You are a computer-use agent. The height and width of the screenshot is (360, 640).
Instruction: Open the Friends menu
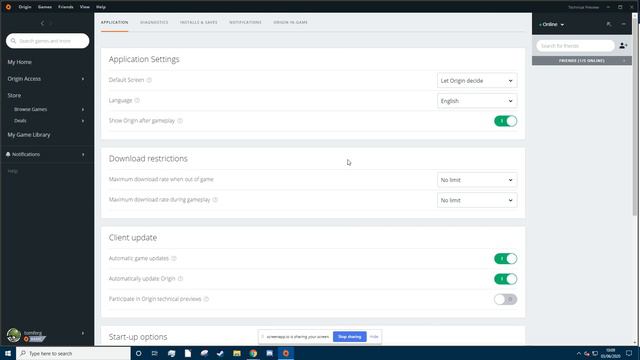pyautogui.click(x=66, y=7)
